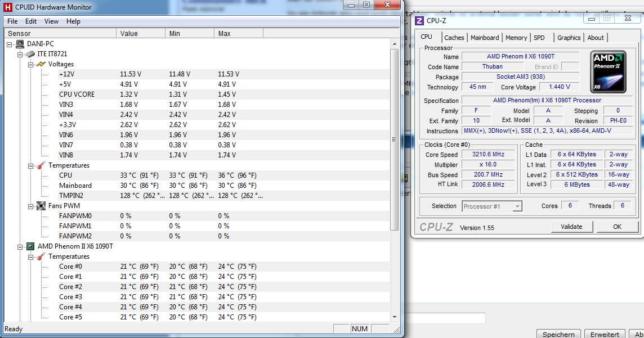This screenshot has height=338, width=644.
Task: Select the Core #3 temperature row
Action: click(224, 296)
